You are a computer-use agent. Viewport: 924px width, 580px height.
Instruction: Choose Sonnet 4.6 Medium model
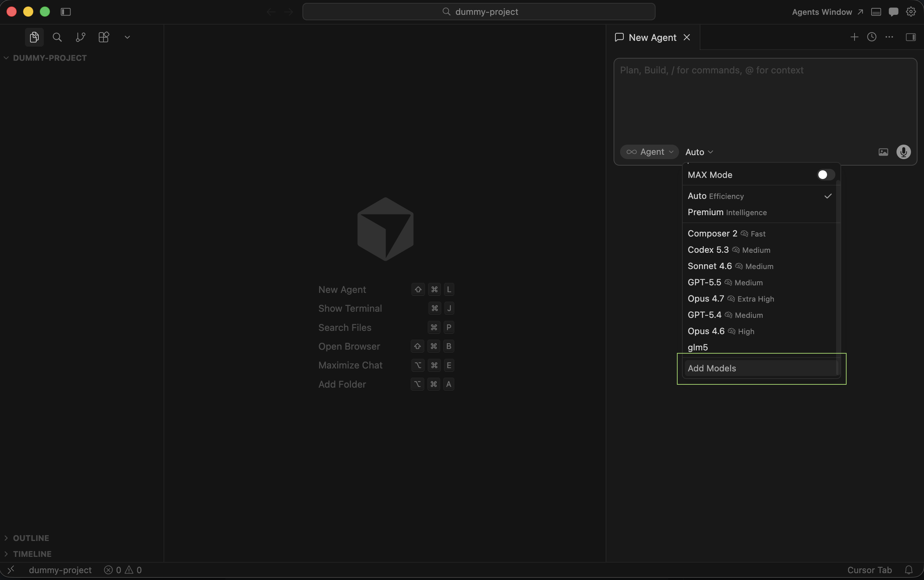(760, 266)
